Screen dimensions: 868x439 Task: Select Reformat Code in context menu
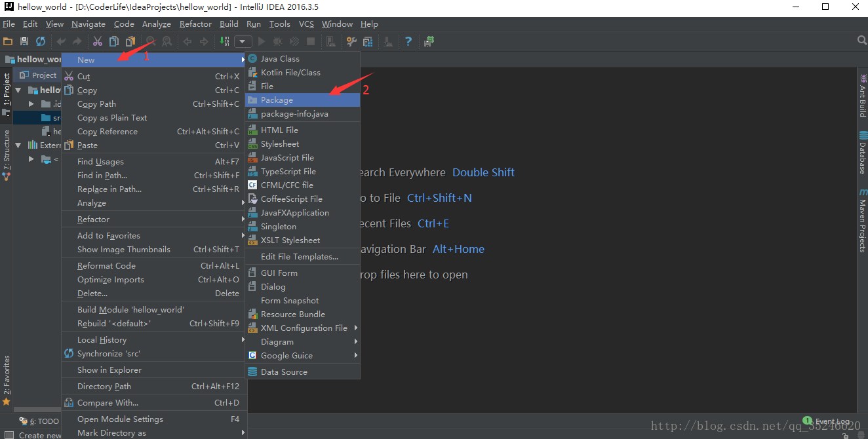tap(155, 266)
